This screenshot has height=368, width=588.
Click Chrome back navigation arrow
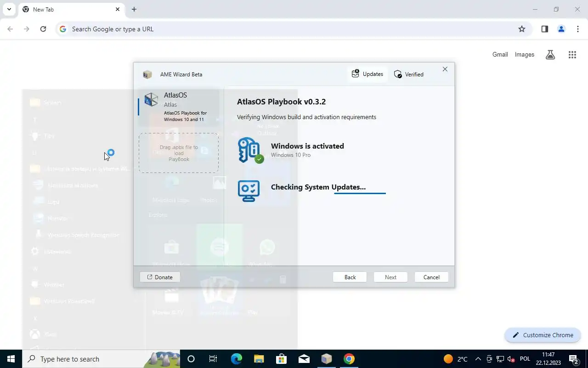10,29
